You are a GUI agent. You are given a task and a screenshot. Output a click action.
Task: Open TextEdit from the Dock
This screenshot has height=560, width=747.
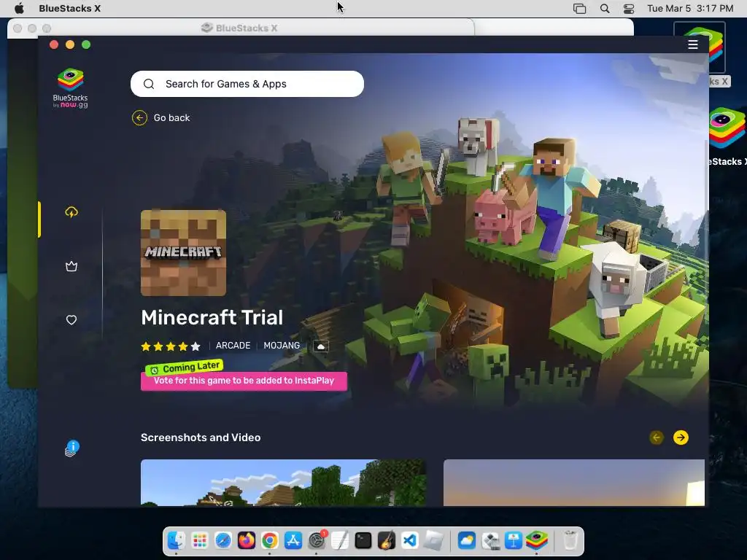click(340, 541)
